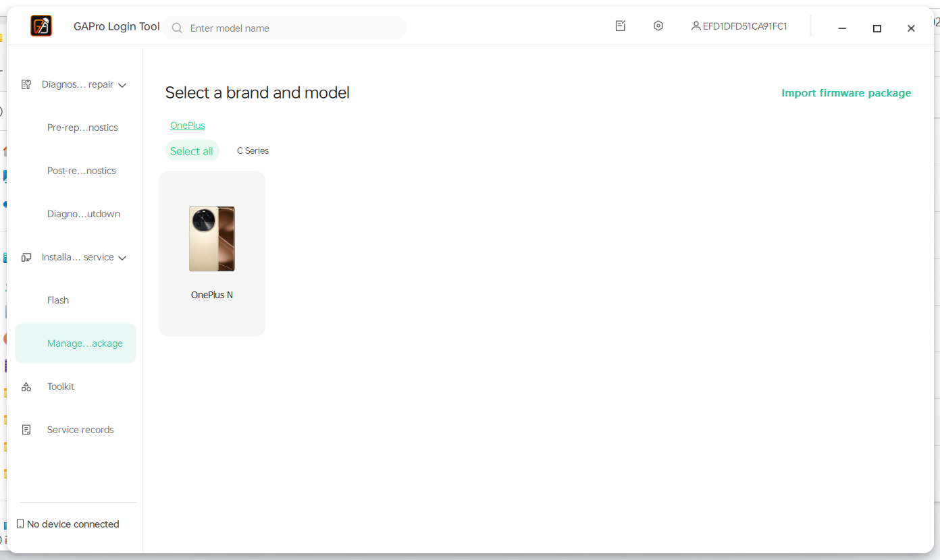The width and height of the screenshot is (940, 560).
Task: Open Post-repair diagnostics page
Action: (82, 171)
